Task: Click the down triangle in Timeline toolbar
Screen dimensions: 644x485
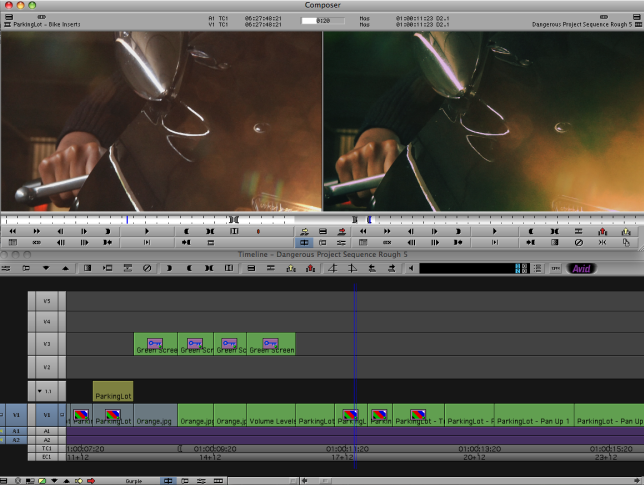Action: click(46, 269)
